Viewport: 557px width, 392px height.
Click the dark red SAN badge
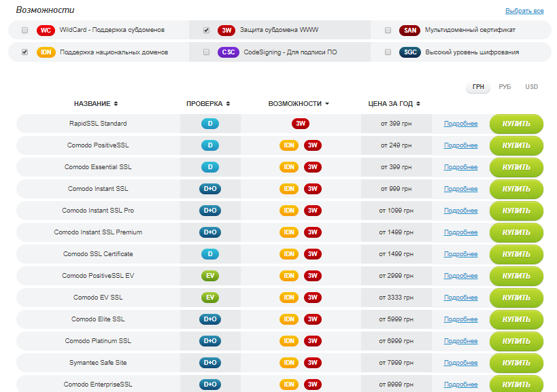[x=409, y=30]
